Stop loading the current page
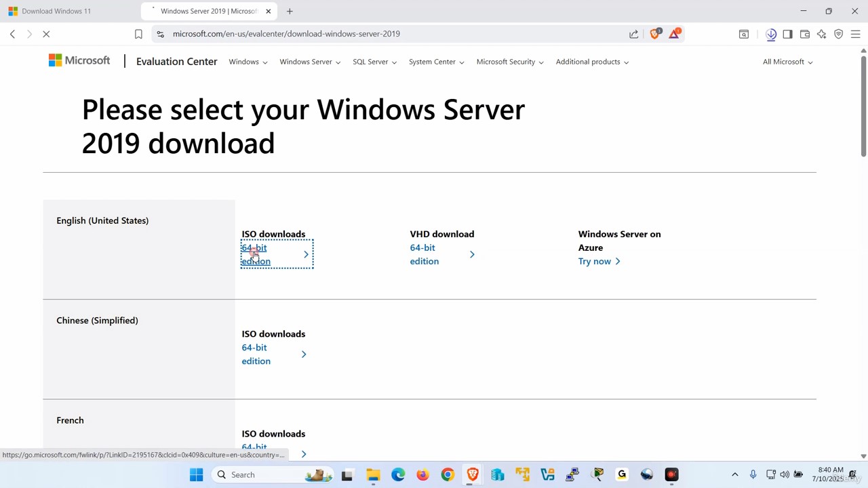This screenshot has width=868, height=488. coord(46,34)
